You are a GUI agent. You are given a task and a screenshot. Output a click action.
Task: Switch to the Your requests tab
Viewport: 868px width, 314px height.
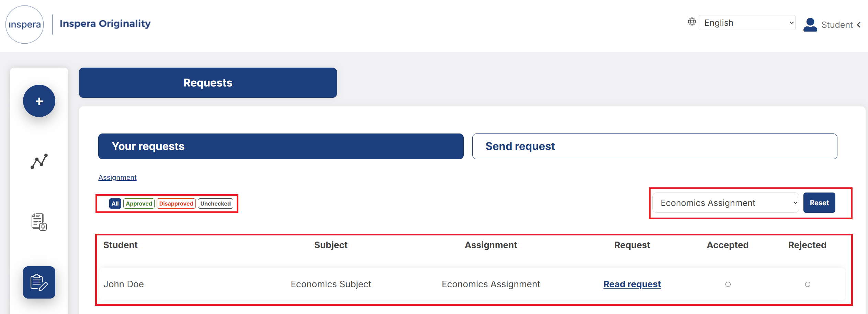click(x=281, y=146)
